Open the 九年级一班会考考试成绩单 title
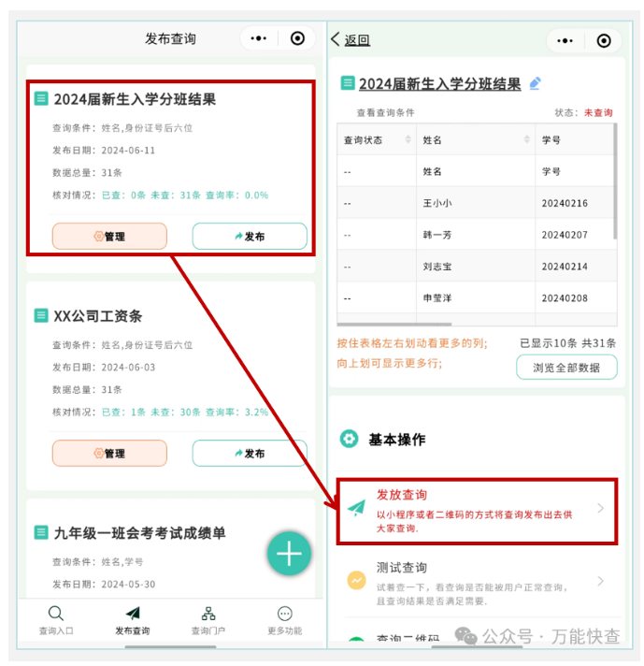Image resolution: width=644 pixels, height=666 pixels. [x=139, y=533]
